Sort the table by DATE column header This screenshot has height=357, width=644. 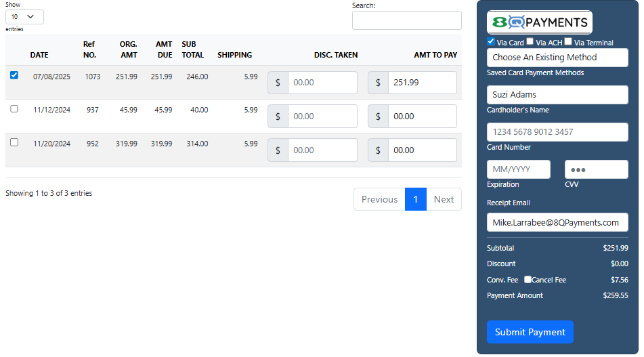pyautogui.click(x=39, y=55)
